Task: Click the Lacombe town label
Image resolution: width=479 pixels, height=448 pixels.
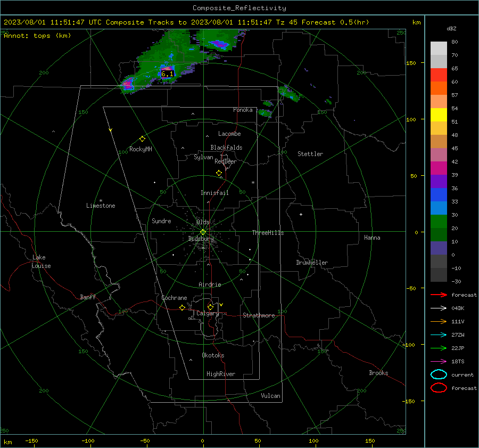Action: (x=229, y=134)
